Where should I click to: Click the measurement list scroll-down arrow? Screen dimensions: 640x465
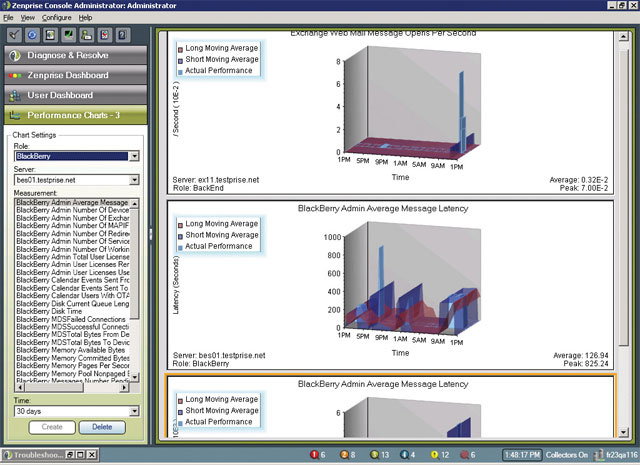click(x=135, y=377)
